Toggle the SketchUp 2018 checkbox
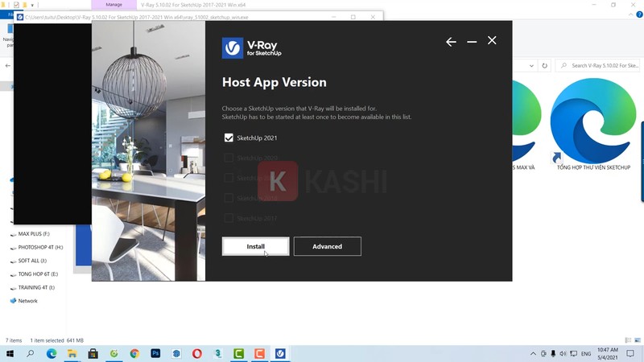644x362 pixels. (x=229, y=198)
